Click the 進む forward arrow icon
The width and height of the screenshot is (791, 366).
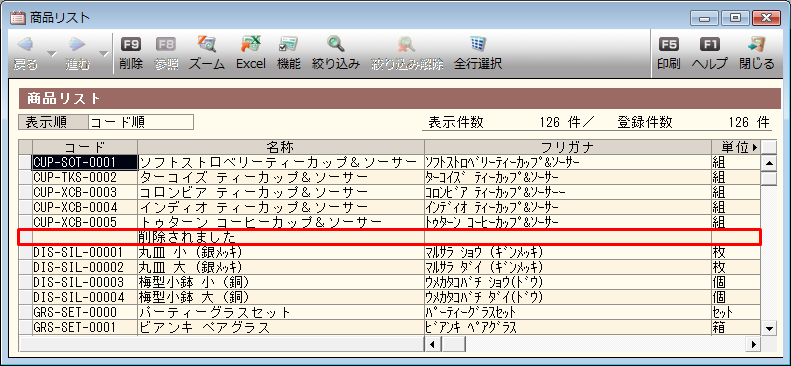[x=77, y=45]
